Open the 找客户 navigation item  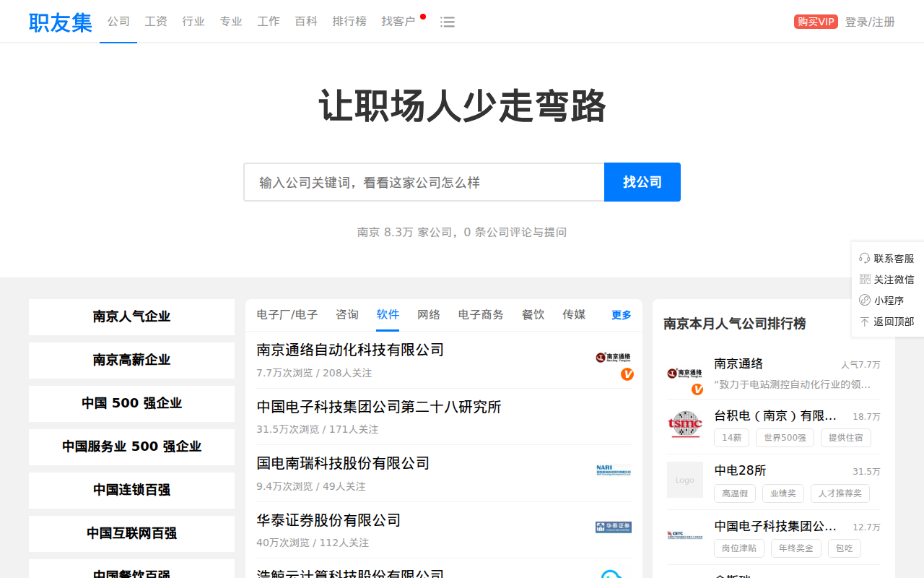398,22
